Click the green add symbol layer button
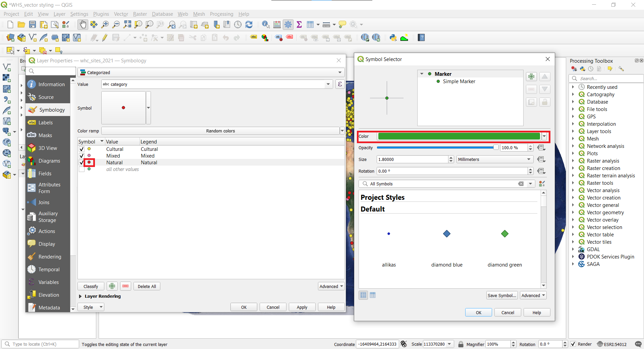The height and width of the screenshot is (349, 644). (531, 77)
